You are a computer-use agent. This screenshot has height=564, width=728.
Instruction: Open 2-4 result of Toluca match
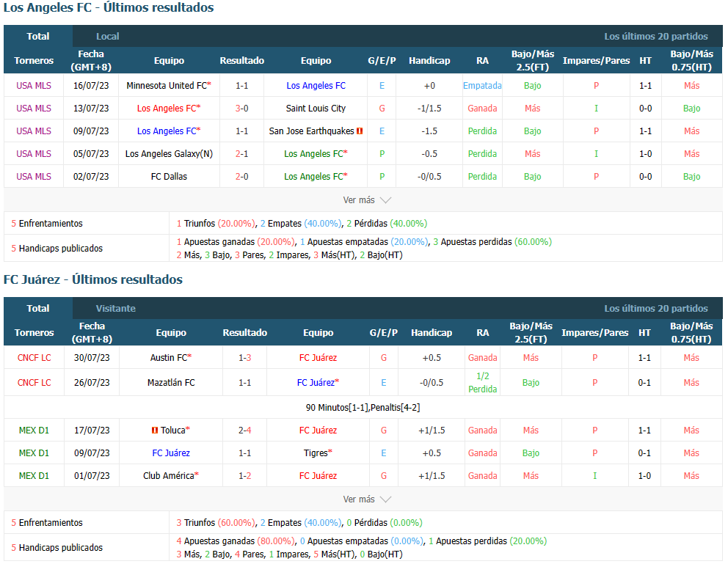(244, 431)
